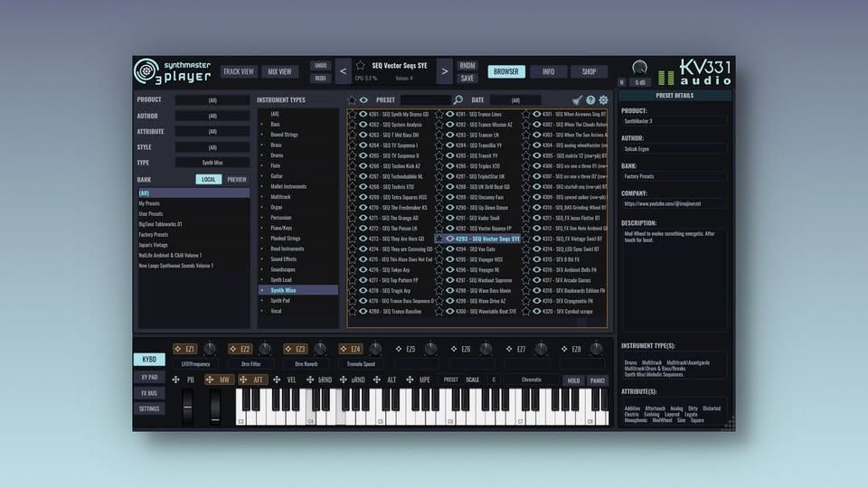
Task: Open the Shop tab
Action: pos(589,71)
